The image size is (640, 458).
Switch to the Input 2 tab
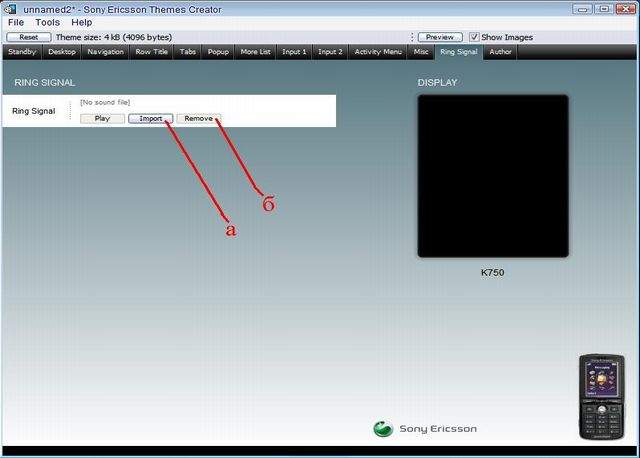point(330,52)
